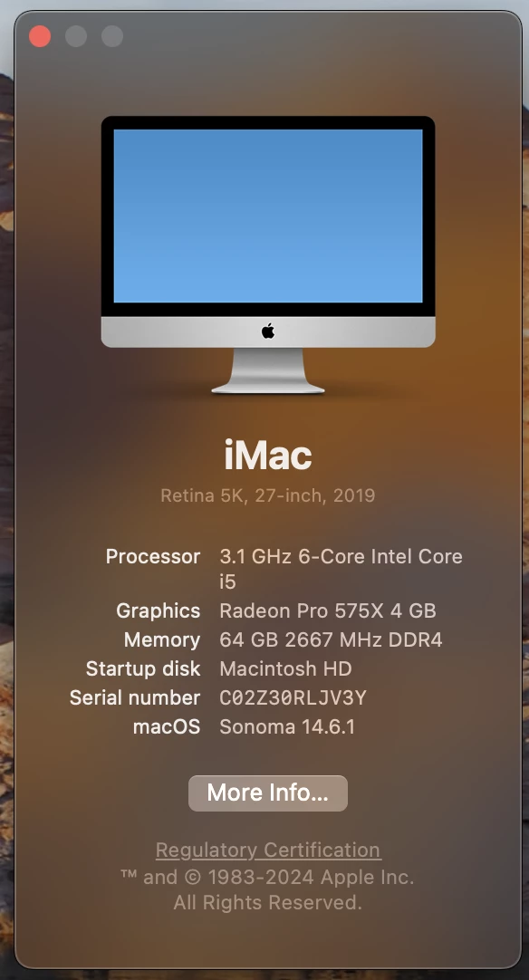Click the 64 GB memory value
This screenshot has height=980, width=529.
(x=331, y=639)
